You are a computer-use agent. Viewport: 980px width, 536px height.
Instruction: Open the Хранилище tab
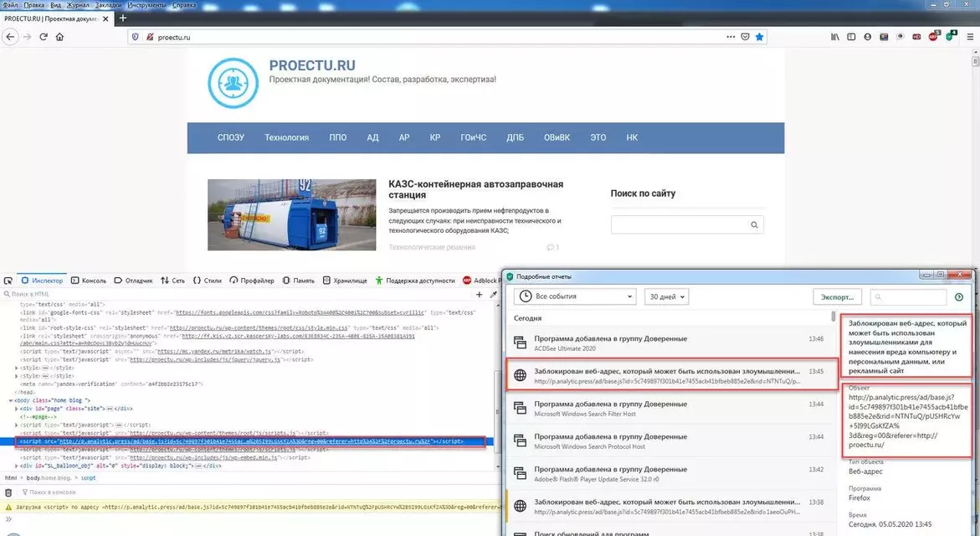345,281
